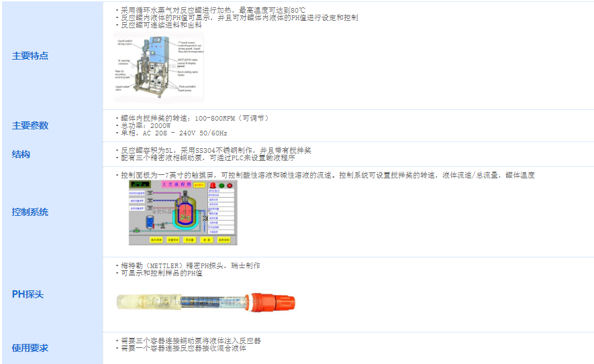Click the METTLER precision PH probe line
Image resolution: width=594 pixels, height=364 pixels.
[x=190, y=265]
